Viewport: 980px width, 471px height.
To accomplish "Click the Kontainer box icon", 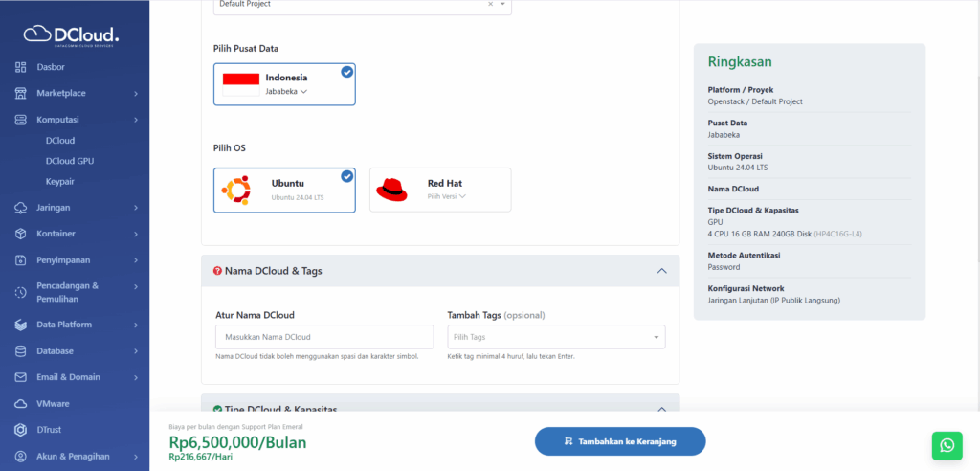I will pyautogui.click(x=21, y=234).
